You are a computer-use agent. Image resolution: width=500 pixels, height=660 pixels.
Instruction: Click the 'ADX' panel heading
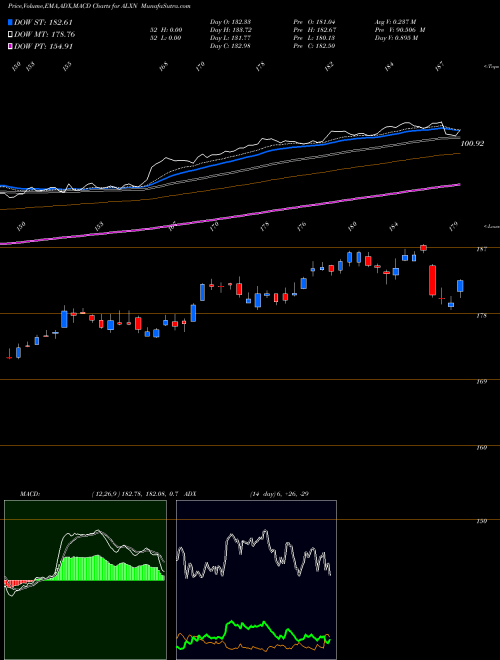click(190, 494)
